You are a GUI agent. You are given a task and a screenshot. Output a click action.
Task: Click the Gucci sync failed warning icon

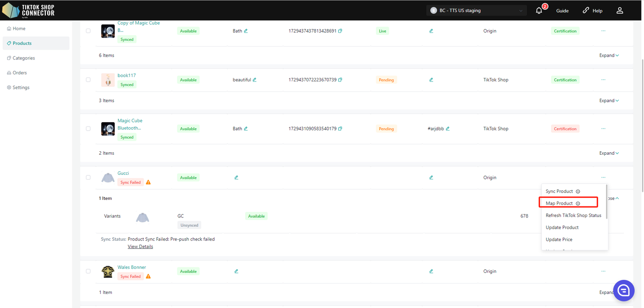click(x=148, y=182)
